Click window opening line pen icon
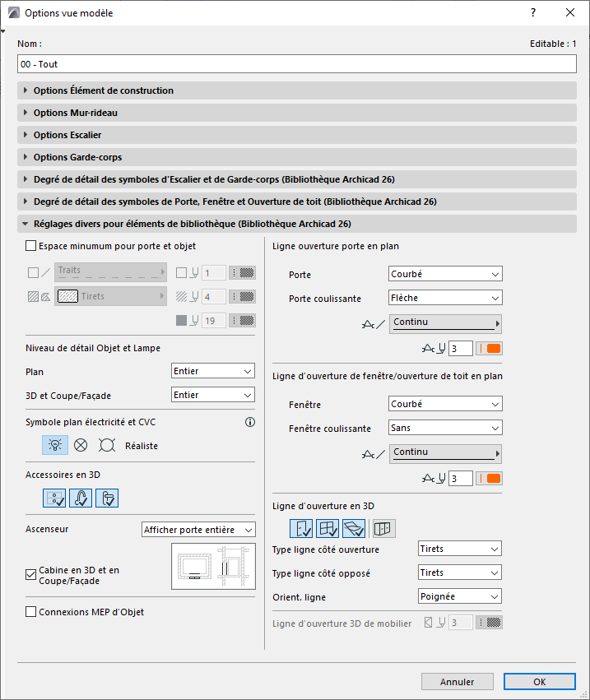This screenshot has width=590, height=700. coord(434,478)
